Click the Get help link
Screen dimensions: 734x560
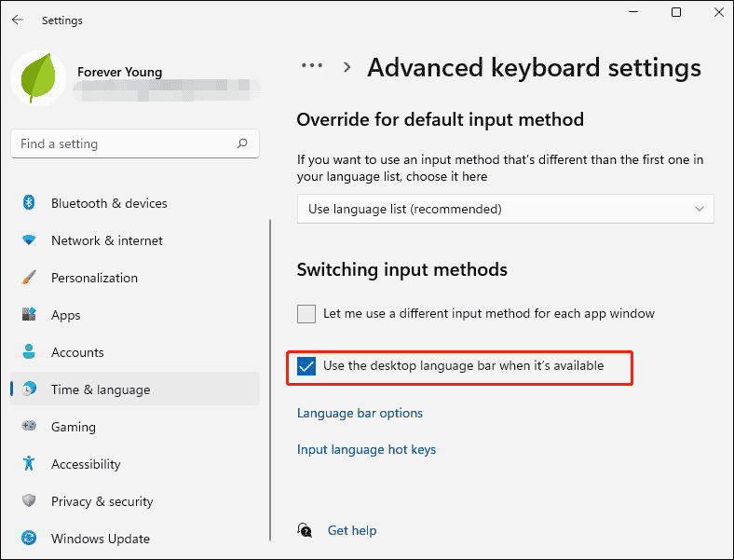click(x=352, y=530)
